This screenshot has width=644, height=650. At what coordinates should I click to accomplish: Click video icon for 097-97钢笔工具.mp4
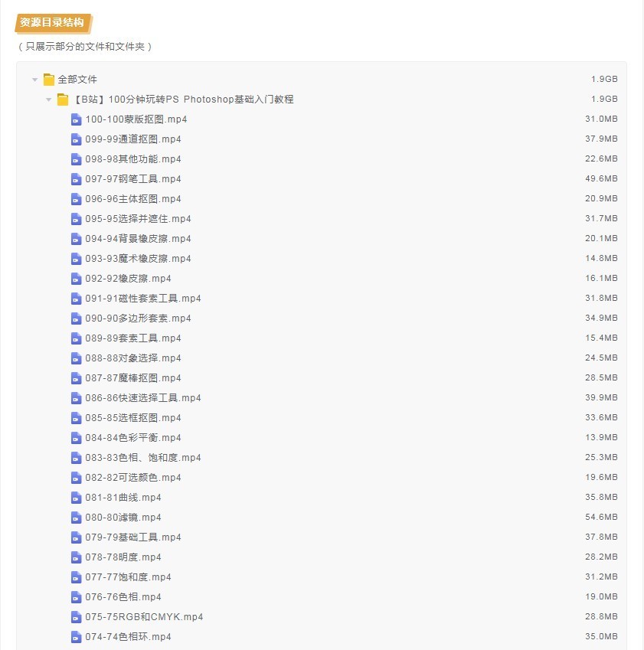click(77, 179)
